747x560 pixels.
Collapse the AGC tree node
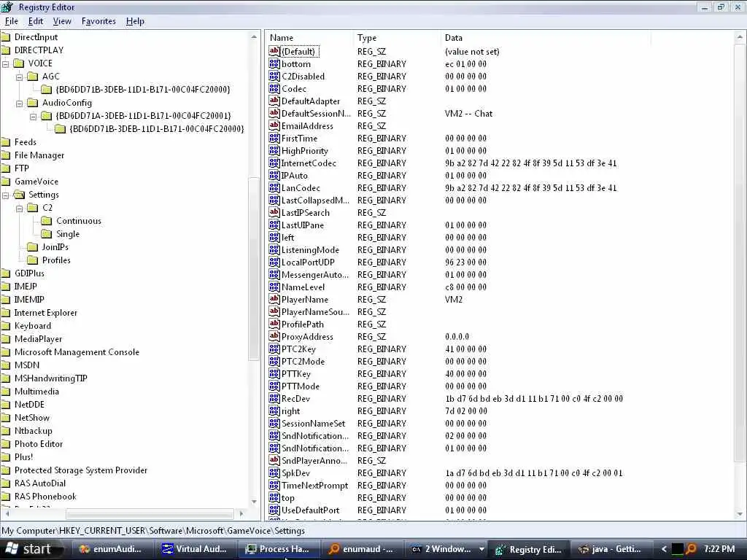tap(20, 77)
